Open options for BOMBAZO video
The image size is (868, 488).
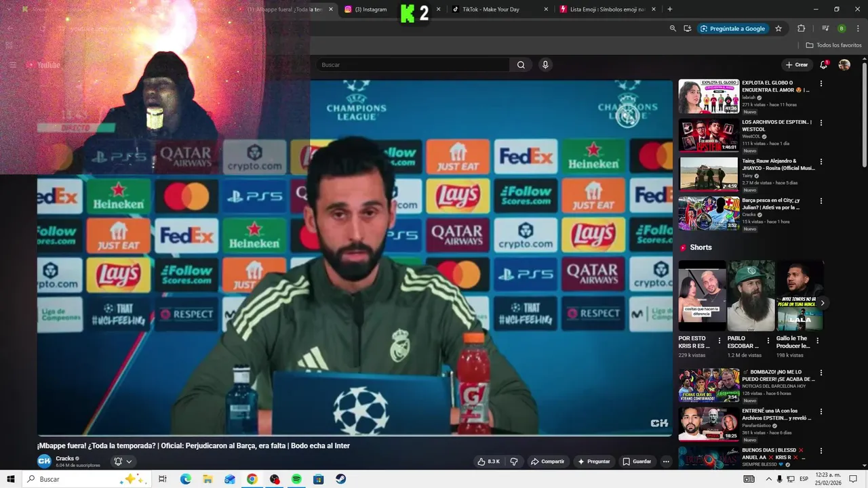pos(821,373)
